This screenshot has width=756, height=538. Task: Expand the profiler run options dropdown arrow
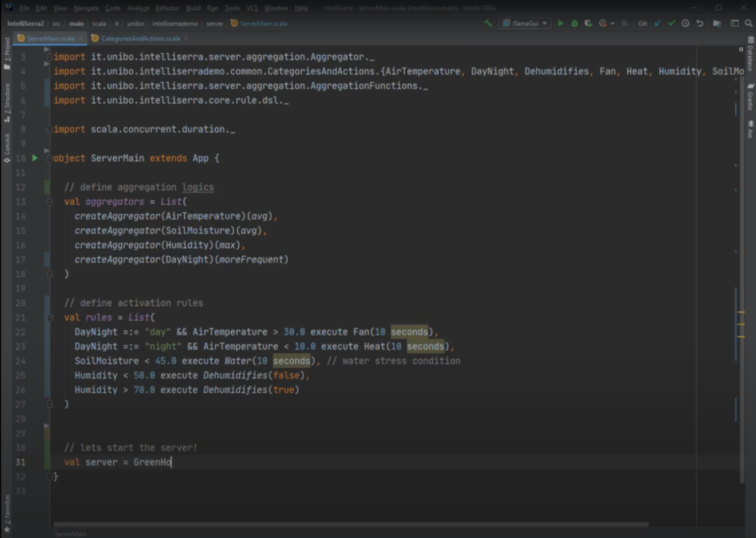tap(612, 23)
